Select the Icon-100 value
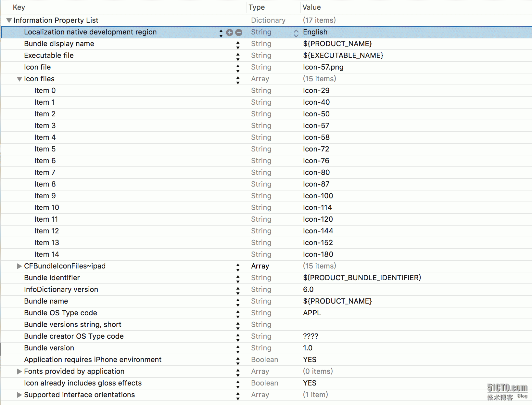This screenshot has height=405, width=532. pos(318,196)
